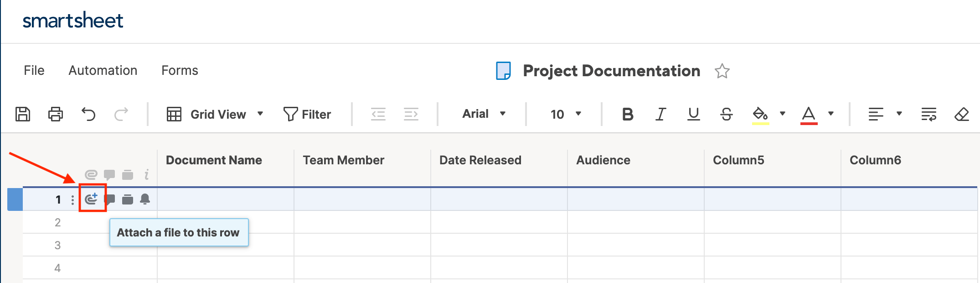This screenshot has width=980, height=283.
Task: Toggle italic formatting
Action: point(660,114)
